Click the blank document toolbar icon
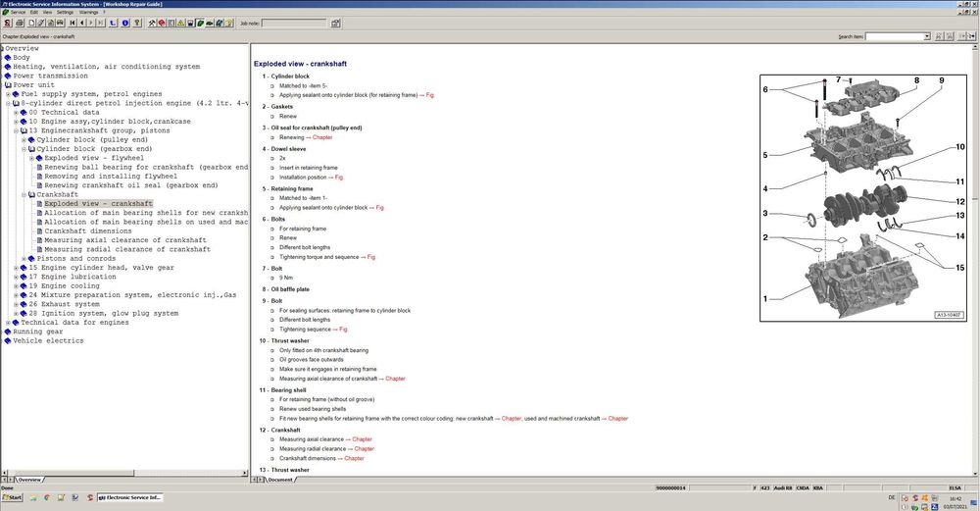This screenshot has height=511, width=980. [31, 24]
